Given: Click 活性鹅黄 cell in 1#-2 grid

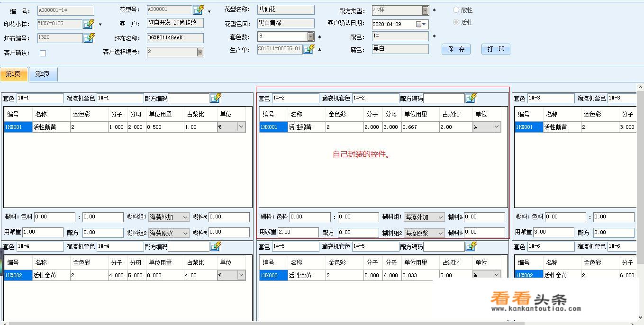Looking at the screenshot, I should (307, 127).
